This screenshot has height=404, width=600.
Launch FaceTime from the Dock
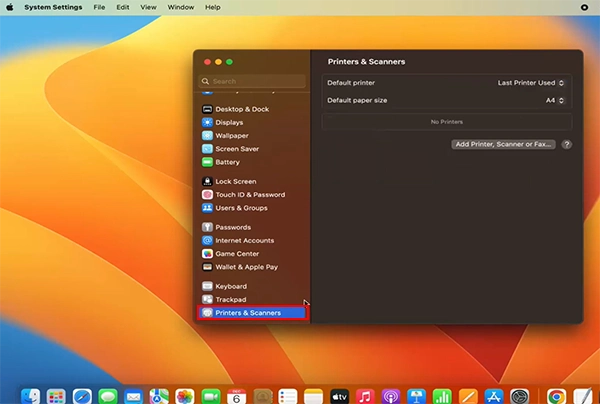[211, 396]
